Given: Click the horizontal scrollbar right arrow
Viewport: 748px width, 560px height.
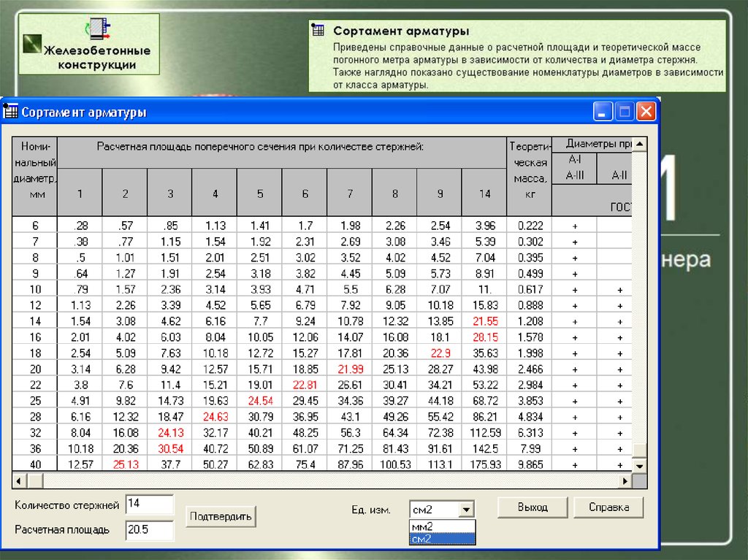Looking at the screenshot, I should pos(625,480).
